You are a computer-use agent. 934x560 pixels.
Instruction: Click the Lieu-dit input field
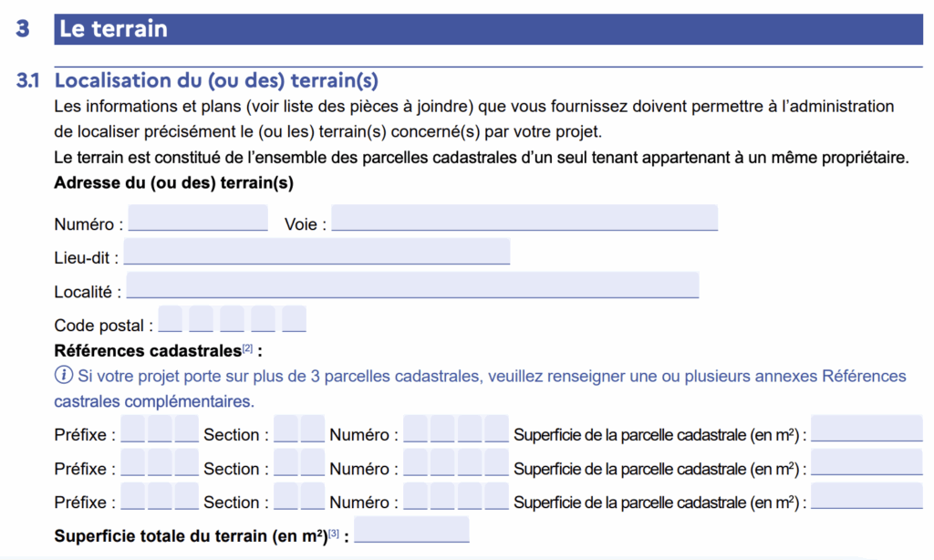coord(317,252)
